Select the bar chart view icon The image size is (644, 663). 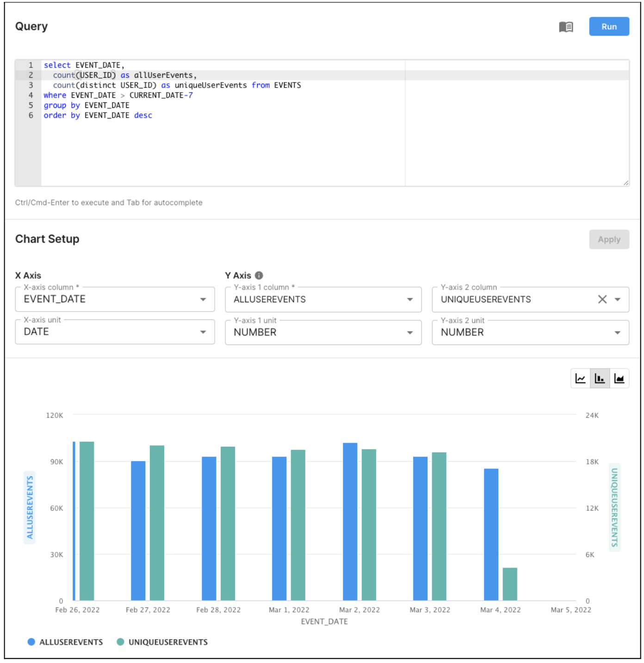600,379
